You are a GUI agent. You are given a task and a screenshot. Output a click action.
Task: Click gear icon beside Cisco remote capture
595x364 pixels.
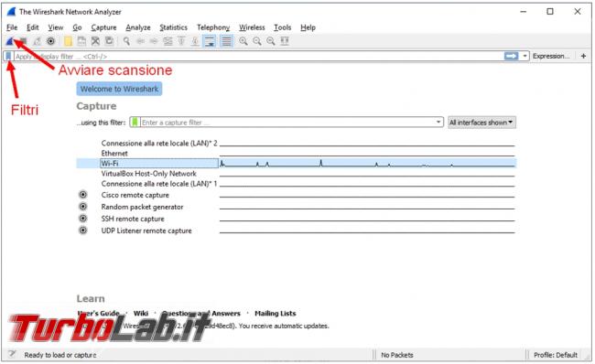click(82, 195)
